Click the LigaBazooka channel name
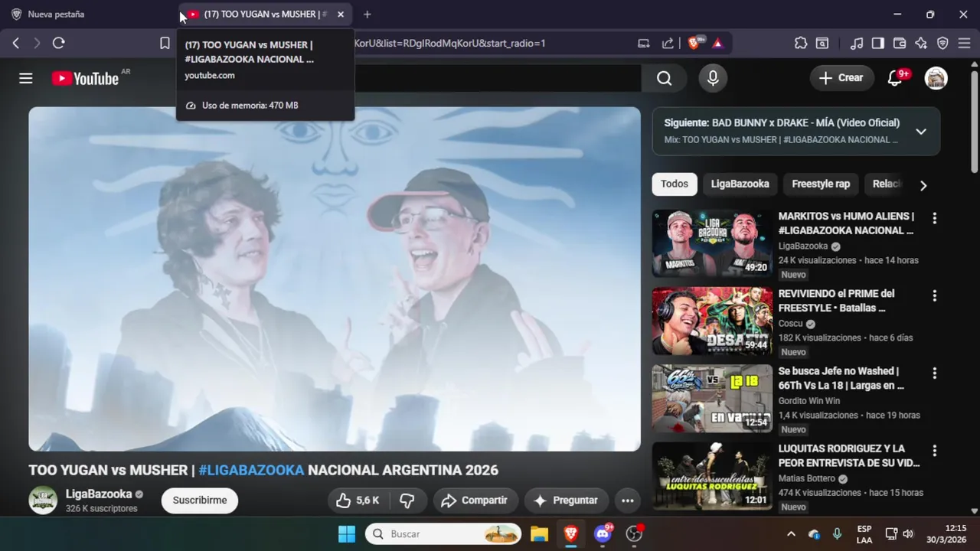The height and width of the screenshot is (551, 980). [99, 494]
